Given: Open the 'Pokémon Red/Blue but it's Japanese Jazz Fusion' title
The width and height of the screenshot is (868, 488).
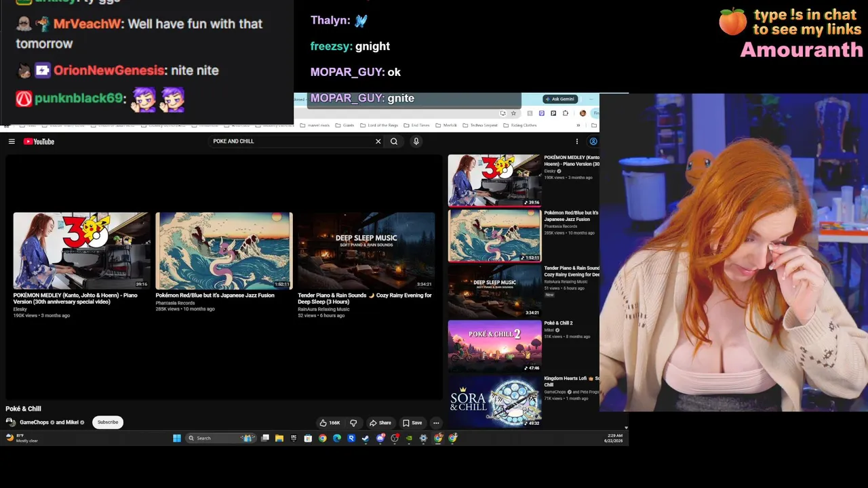Looking at the screenshot, I should tap(215, 296).
